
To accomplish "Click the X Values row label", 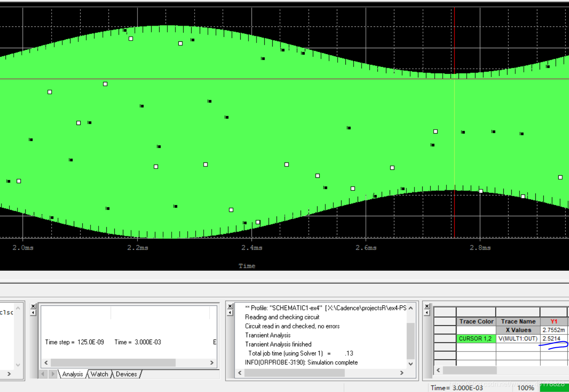I will (x=518, y=330).
